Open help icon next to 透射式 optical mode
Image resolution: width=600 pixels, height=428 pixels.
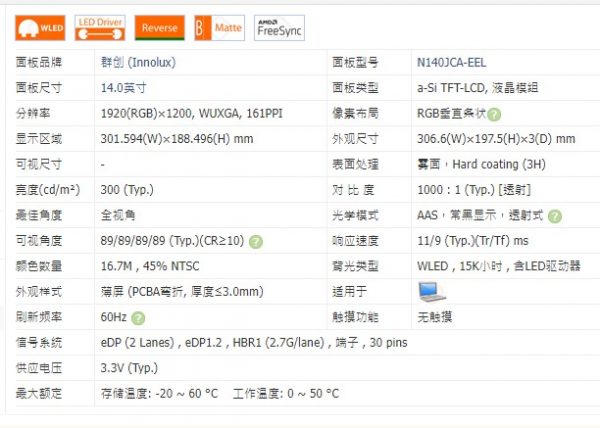point(554,216)
